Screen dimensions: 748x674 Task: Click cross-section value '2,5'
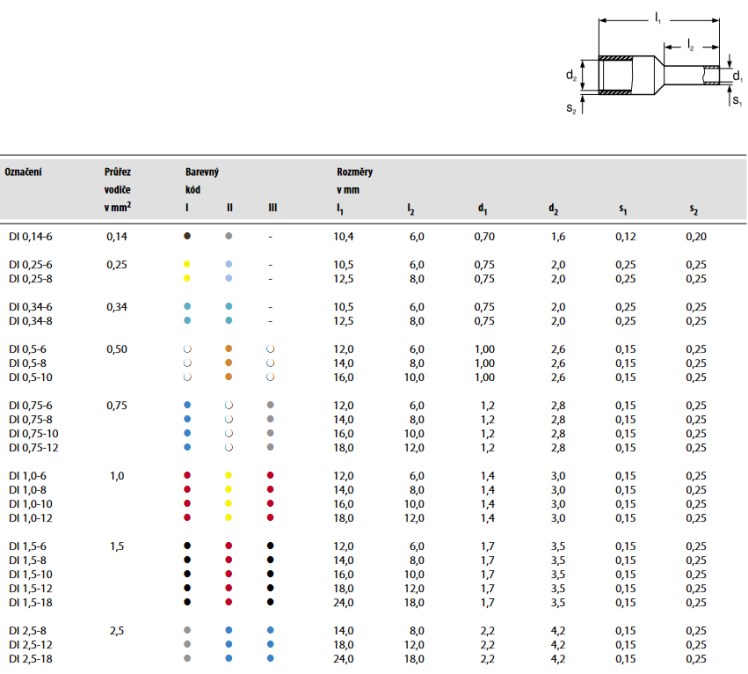click(117, 631)
